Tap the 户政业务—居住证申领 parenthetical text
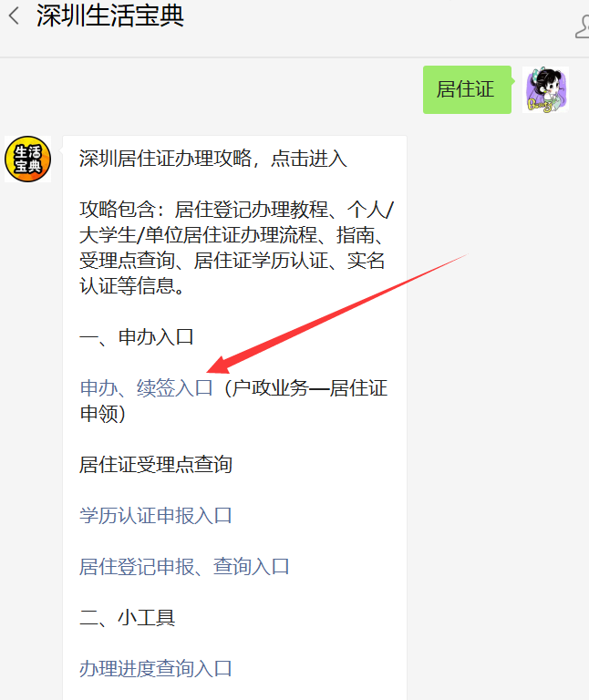This screenshot has width=589, height=700. click(234, 401)
